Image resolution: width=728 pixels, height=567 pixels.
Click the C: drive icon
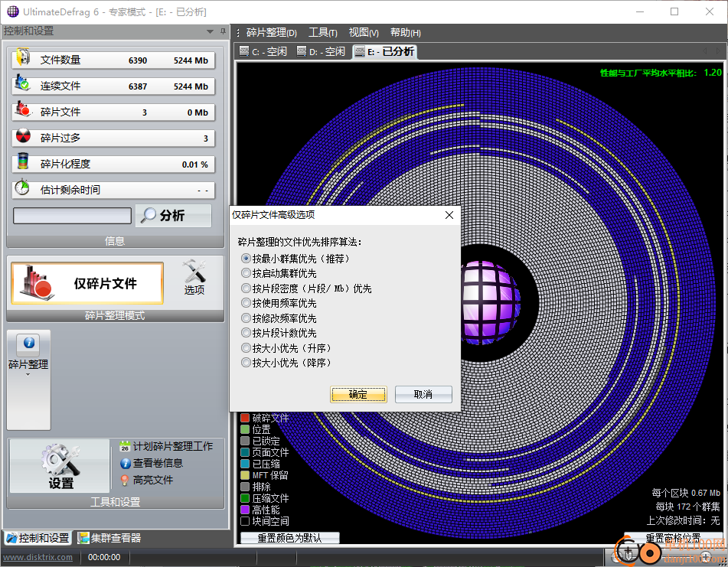point(244,51)
